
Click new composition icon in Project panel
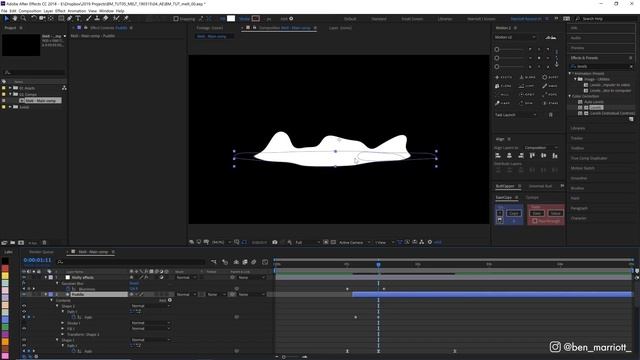(21, 242)
